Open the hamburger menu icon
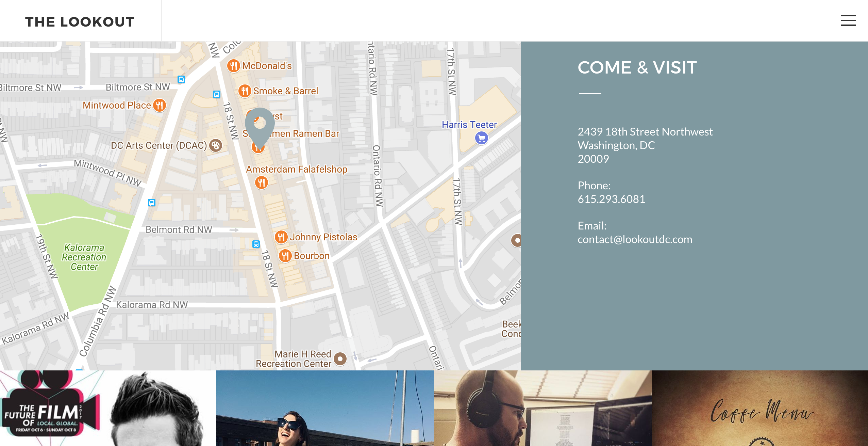Image resolution: width=868 pixels, height=446 pixels. (x=848, y=20)
